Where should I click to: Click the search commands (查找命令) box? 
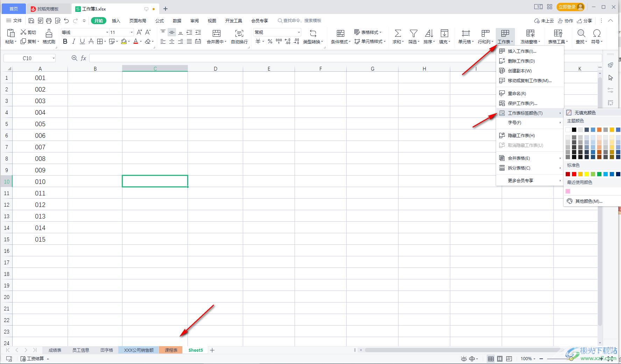point(299,21)
